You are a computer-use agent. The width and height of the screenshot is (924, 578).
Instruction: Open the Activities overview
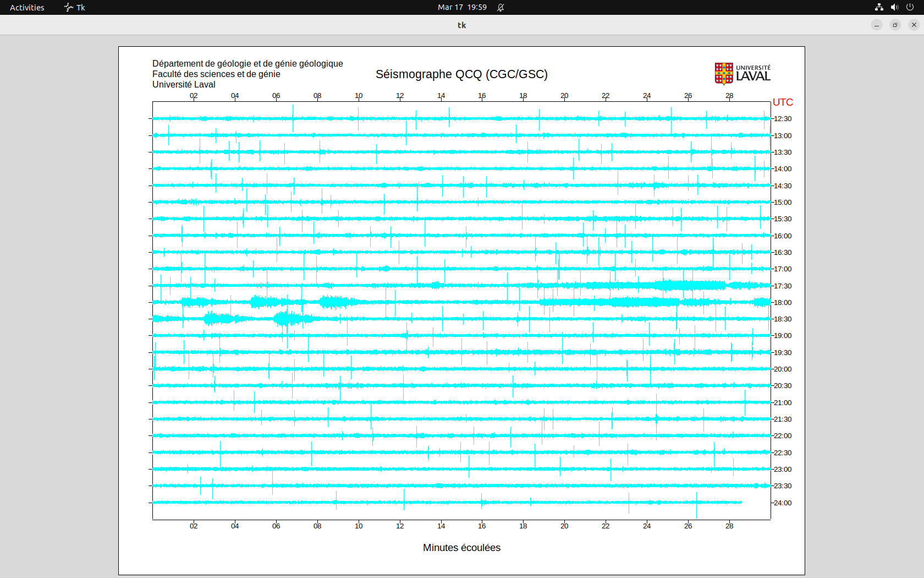tap(27, 7)
